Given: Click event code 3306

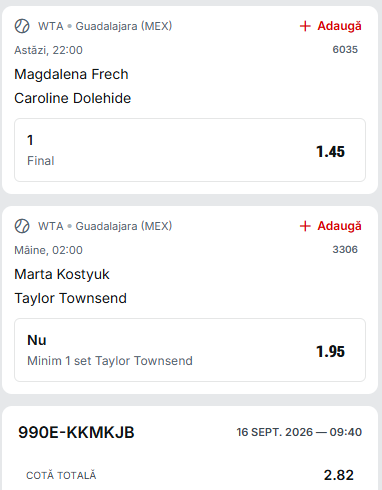Looking at the screenshot, I should (345, 249).
